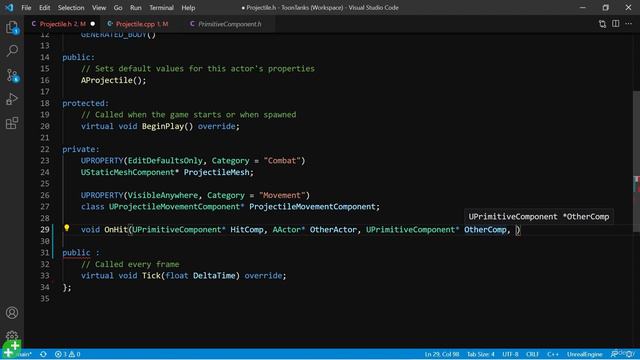Click the "Combat" category string

pyautogui.click(x=282, y=160)
